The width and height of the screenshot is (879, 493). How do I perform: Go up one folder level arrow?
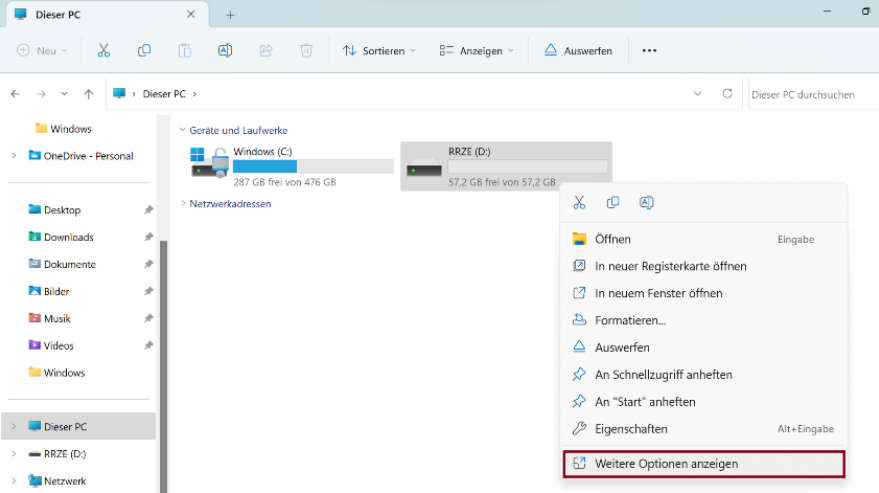pos(89,94)
